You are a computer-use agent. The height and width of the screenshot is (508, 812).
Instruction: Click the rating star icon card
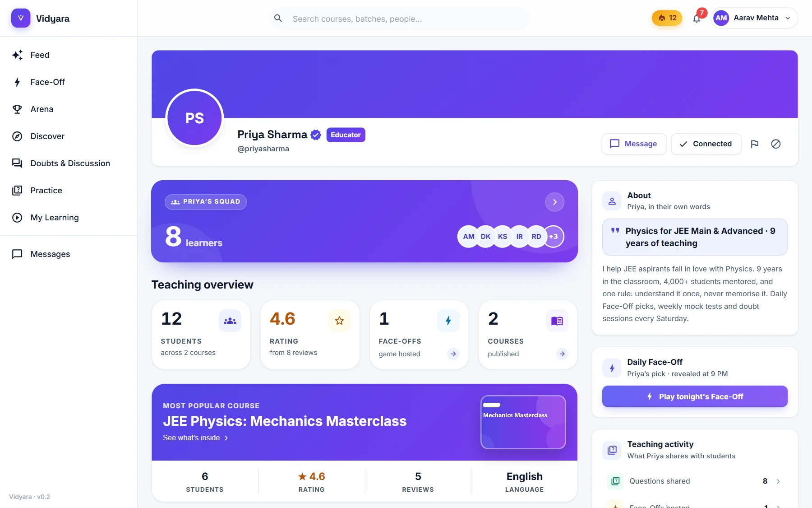(x=339, y=321)
